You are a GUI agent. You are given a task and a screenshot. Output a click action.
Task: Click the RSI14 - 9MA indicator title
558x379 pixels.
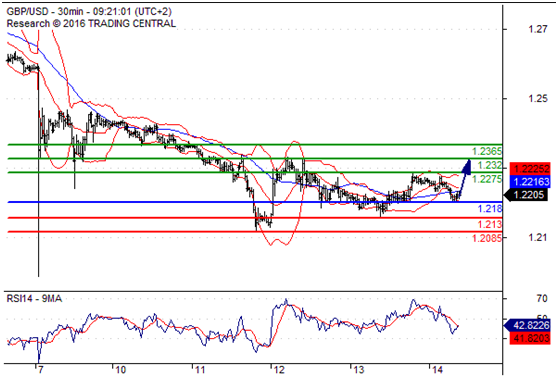coord(34,298)
